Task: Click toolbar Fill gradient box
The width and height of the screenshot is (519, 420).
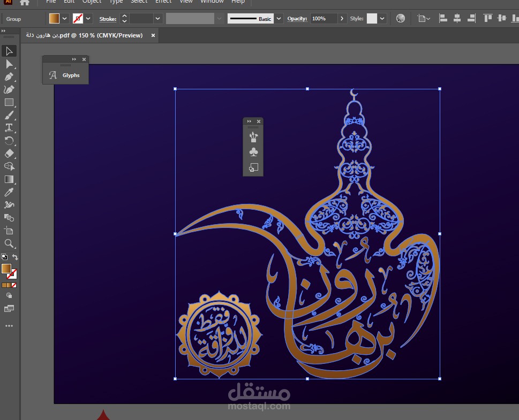Action: coord(6,269)
